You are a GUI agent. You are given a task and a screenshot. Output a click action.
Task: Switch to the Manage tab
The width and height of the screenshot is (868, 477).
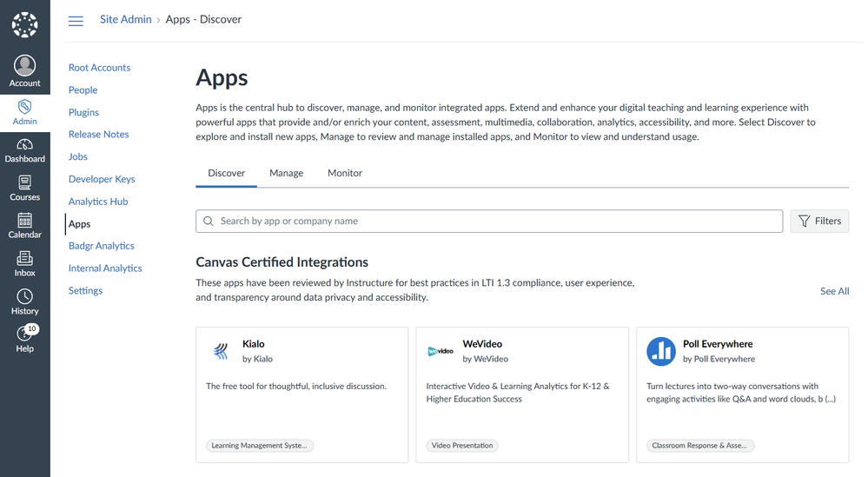[286, 173]
